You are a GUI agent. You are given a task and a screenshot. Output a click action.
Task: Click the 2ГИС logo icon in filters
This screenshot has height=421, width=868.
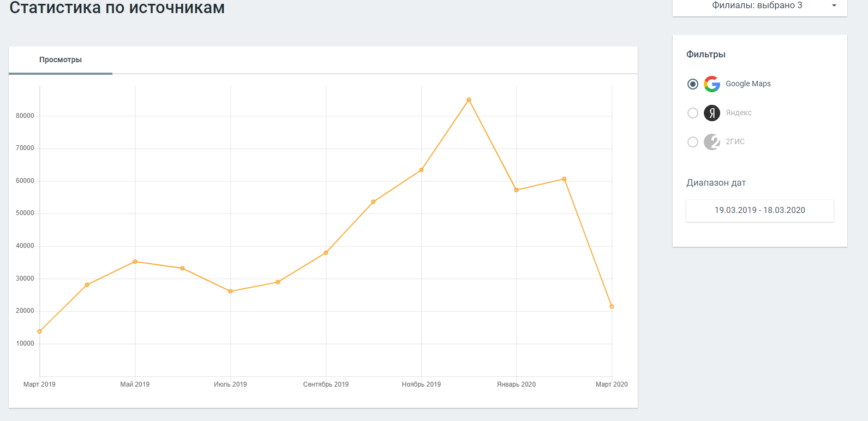712,142
